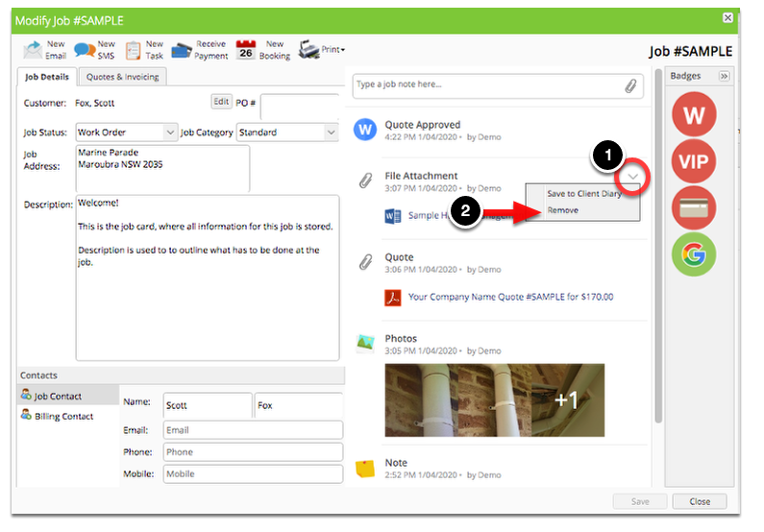This screenshot has height=532, width=764.
Task: Click the Edit customer button
Action: (x=221, y=102)
